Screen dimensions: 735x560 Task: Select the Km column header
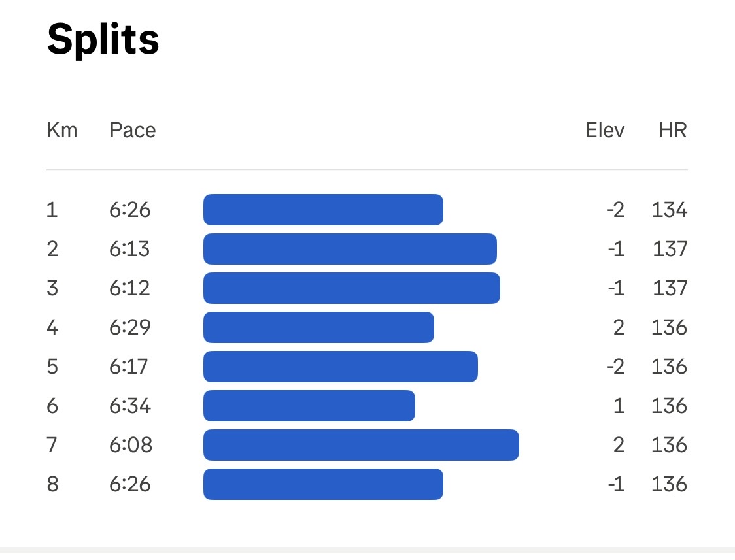[62, 130]
